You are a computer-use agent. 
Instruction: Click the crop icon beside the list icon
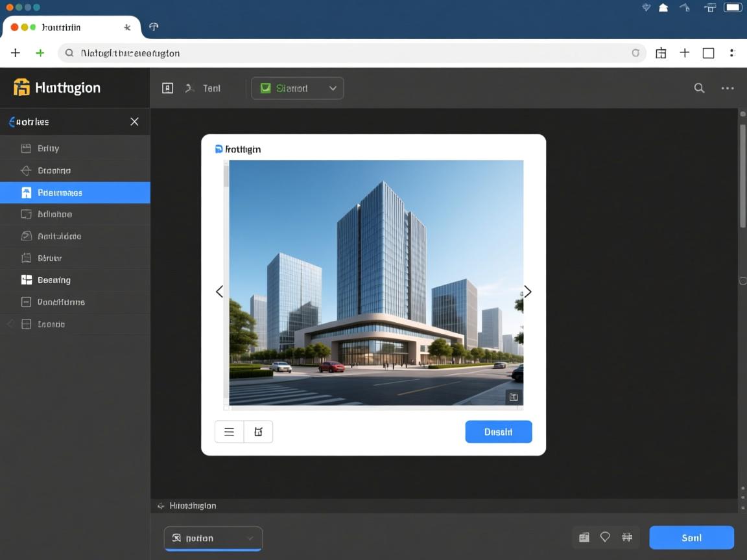[258, 432]
